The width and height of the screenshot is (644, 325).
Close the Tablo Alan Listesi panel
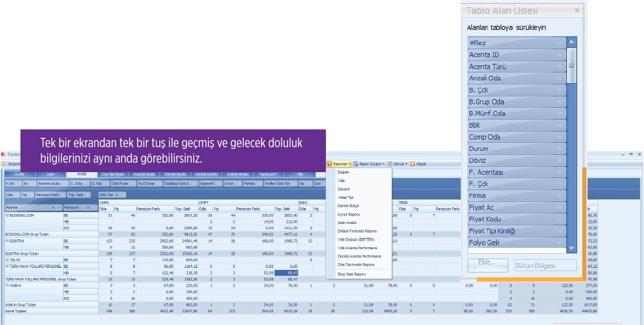[576, 11]
